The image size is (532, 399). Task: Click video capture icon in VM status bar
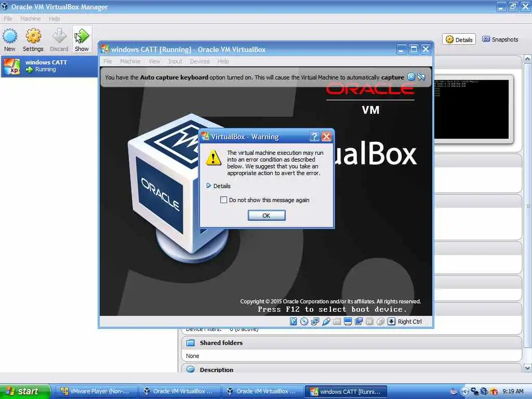[358, 321]
